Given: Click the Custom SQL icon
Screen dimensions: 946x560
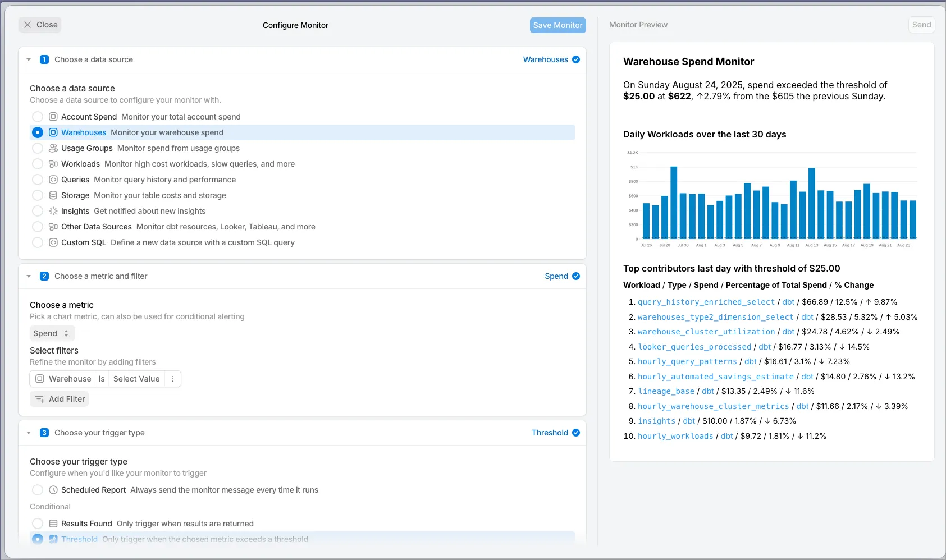Looking at the screenshot, I should click(53, 242).
